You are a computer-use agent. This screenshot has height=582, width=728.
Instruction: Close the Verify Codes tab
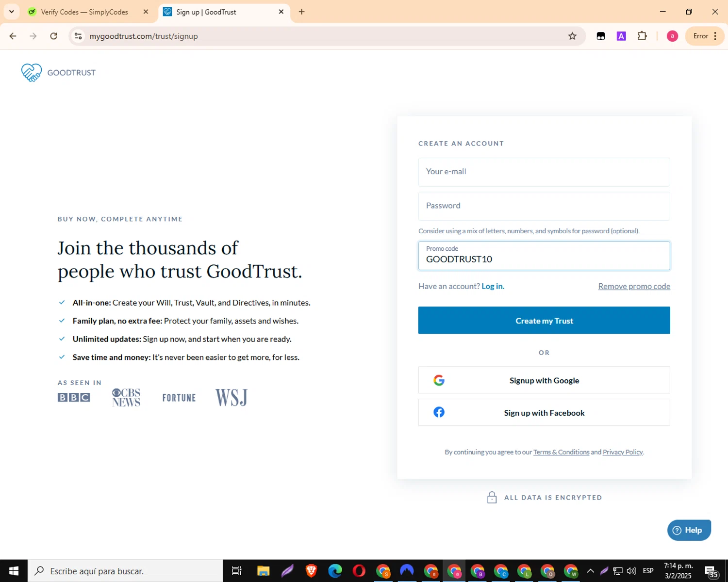point(146,12)
